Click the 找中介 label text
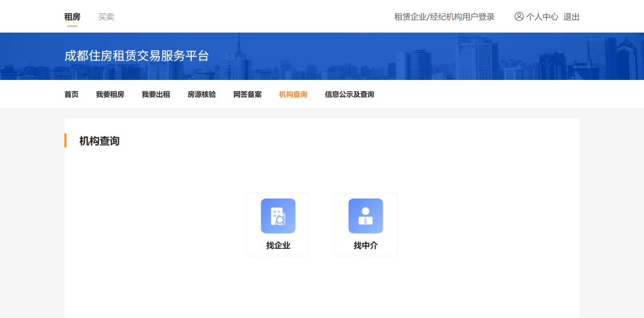The height and width of the screenshot is (318, 644). coord(366,246)
